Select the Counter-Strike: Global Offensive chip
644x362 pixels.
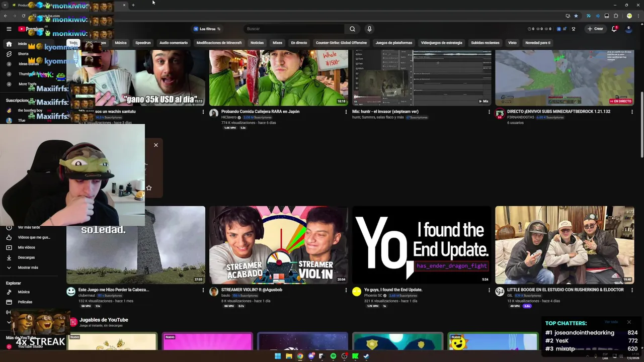pyautogui.click(x=341, y=43)
